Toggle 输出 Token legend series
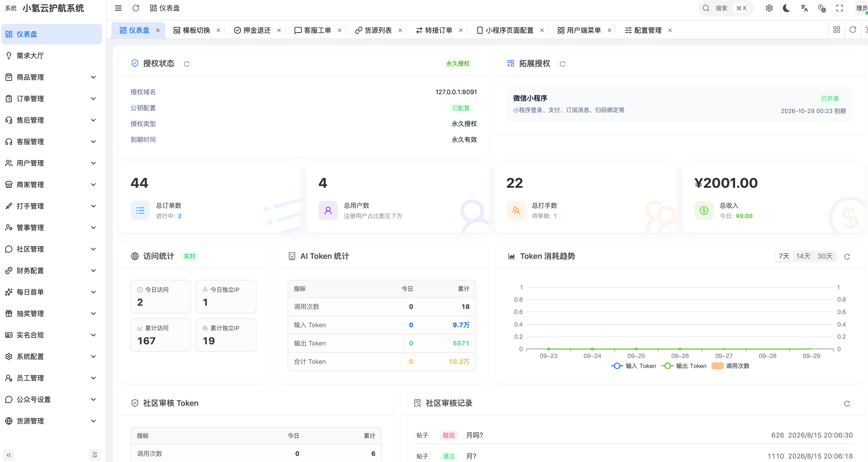This screenshot has height=462, width=868. (684, 366)
